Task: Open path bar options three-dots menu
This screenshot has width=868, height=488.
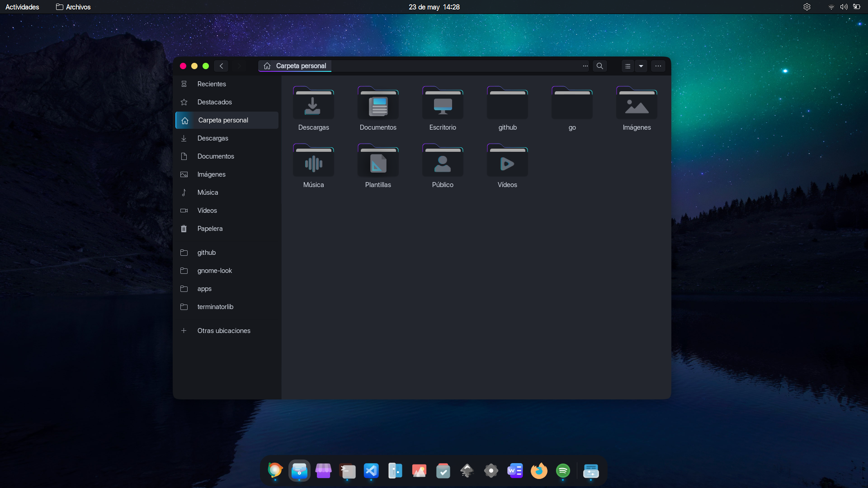Action: point(585,66)
